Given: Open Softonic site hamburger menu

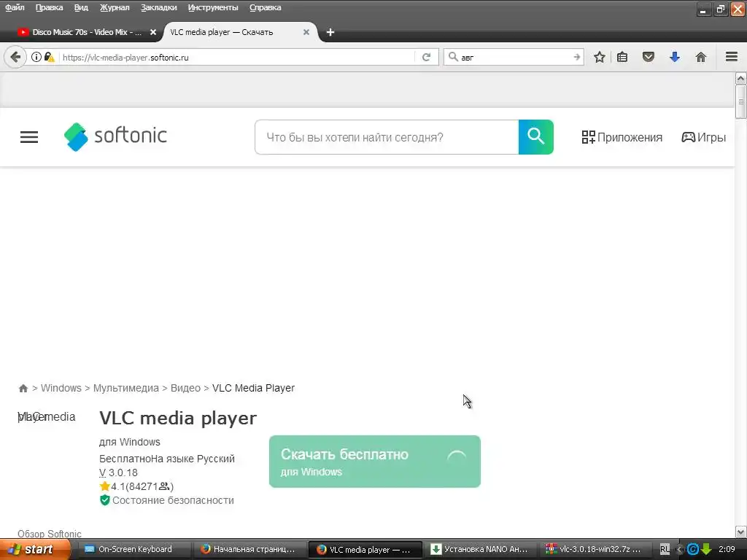Looking at the screenshot, I should tap(29, 137).
